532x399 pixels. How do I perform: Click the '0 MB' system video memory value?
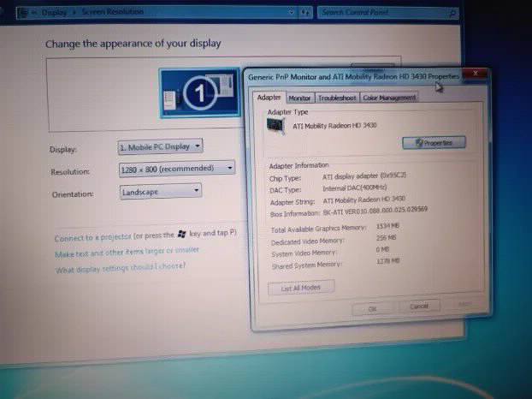pyautogui.click(x=382, y=249)
